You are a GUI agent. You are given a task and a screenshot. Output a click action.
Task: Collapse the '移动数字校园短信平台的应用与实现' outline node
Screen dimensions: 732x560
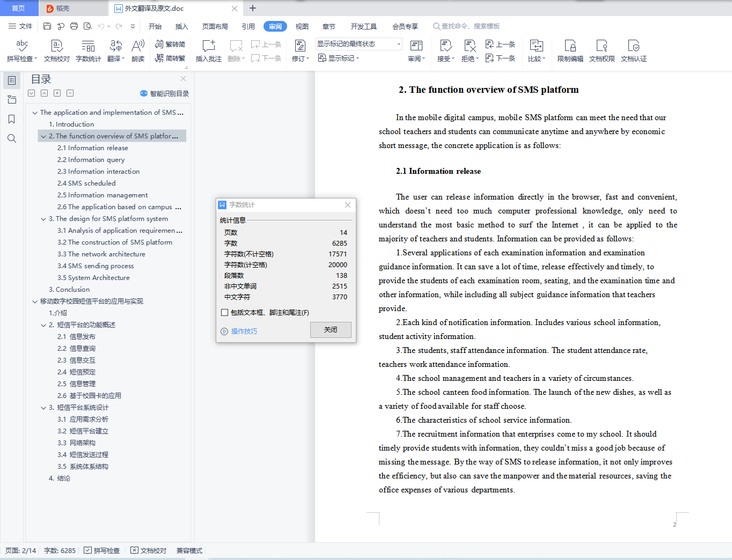(35, 301)
